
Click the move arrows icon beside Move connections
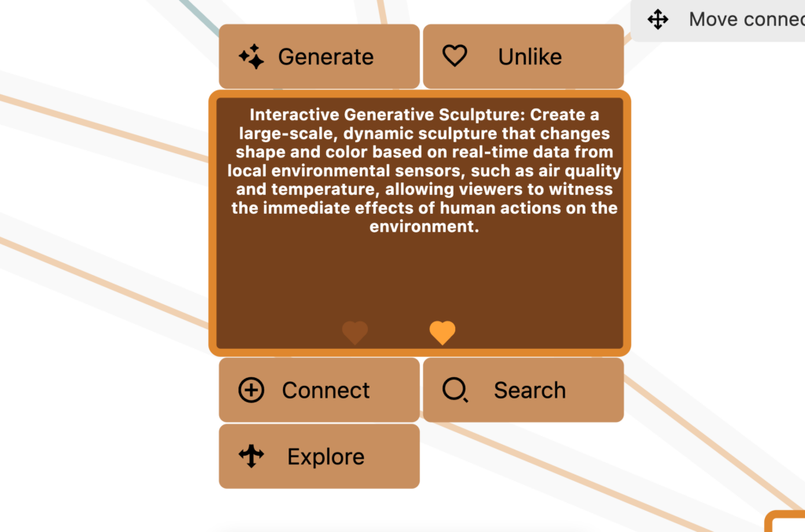(x=658, y=19)
